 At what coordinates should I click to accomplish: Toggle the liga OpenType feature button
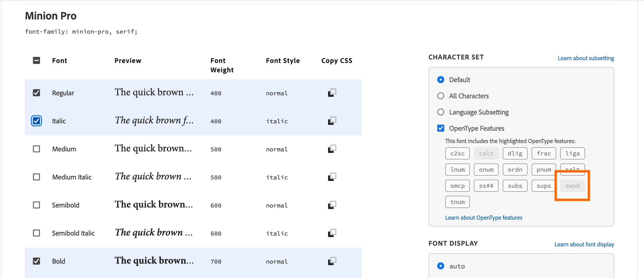572,153
